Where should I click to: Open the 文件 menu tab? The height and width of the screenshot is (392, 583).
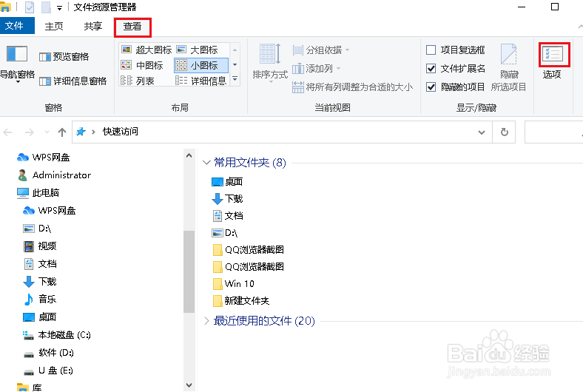[17, 26]
